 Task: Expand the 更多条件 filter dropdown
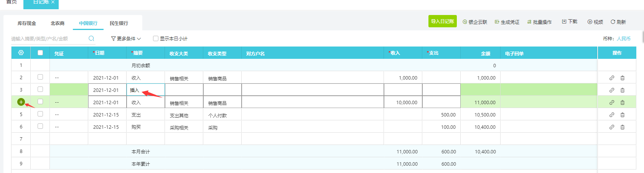(x=126, y=38)
